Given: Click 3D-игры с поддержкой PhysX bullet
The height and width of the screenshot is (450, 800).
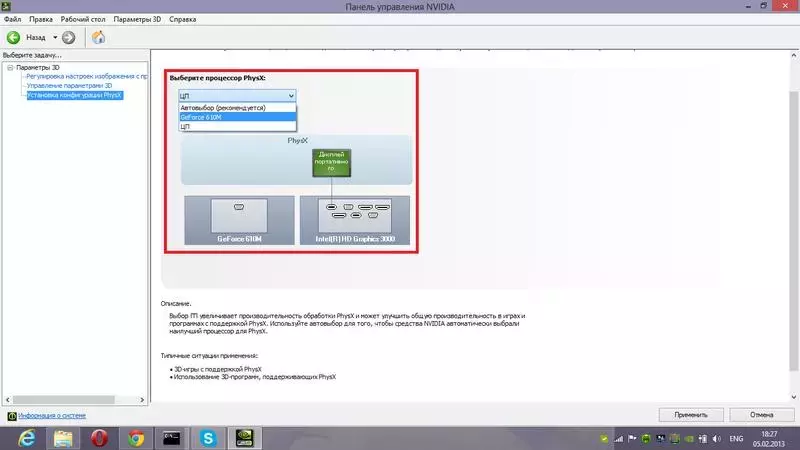Looking at the screenshot, I should tap(217, 369).
